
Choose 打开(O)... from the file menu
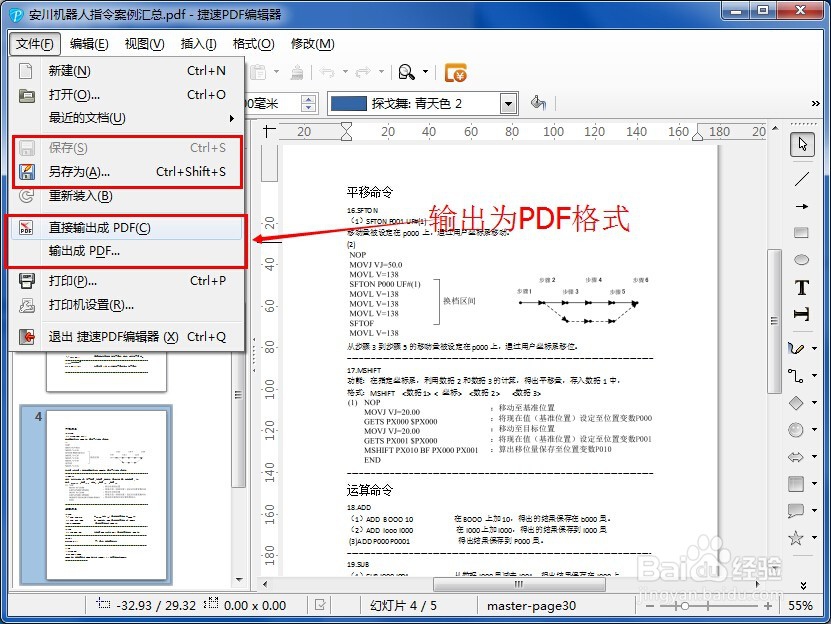[127, 94]
